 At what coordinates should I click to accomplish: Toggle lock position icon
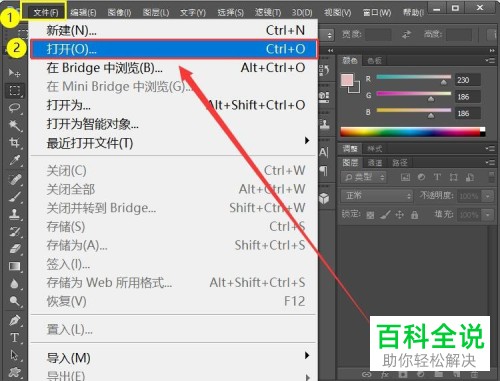pyautogui.click(x=399, y=215)
